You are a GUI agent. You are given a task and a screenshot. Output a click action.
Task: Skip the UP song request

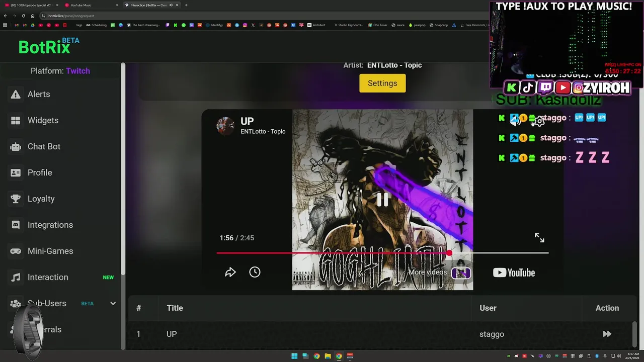click(x=607, y=334)
